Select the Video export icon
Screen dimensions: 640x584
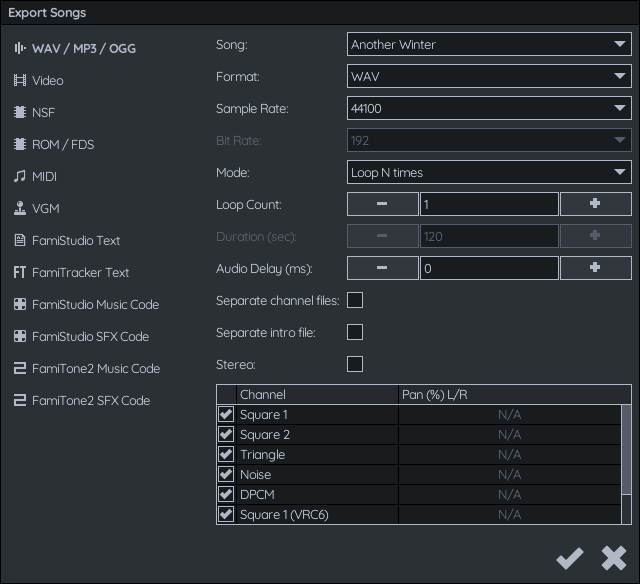pos(20,80)
